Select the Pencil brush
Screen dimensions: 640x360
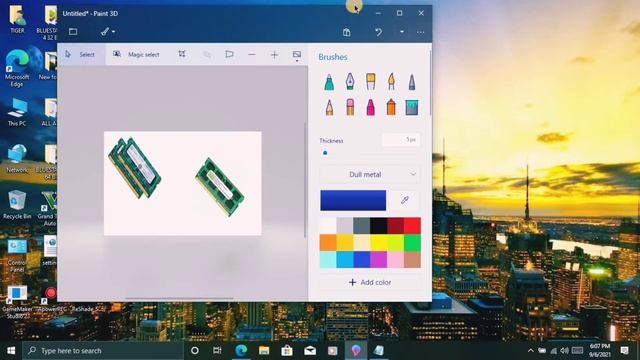pyautogui.click(x=329, y=107)
